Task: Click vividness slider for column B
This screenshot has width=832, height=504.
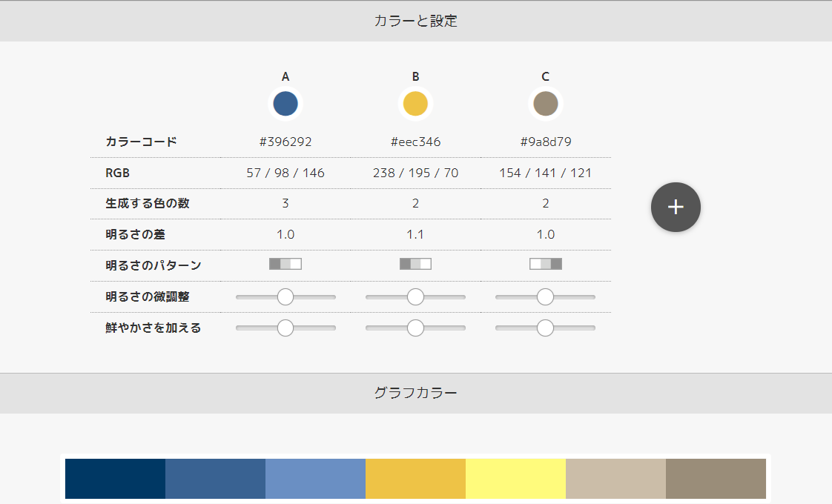Action: (x=415, y=328)
